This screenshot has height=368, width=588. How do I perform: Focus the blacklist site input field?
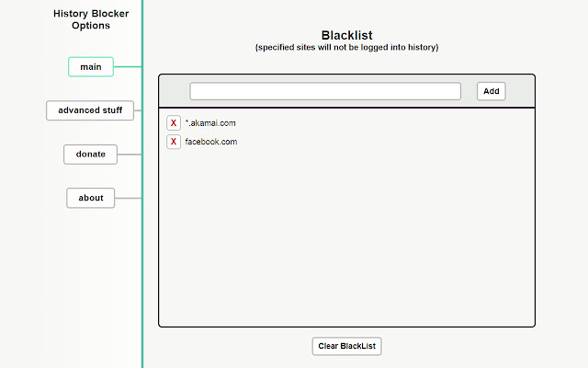pyautogui.click(x=325, y=91)
